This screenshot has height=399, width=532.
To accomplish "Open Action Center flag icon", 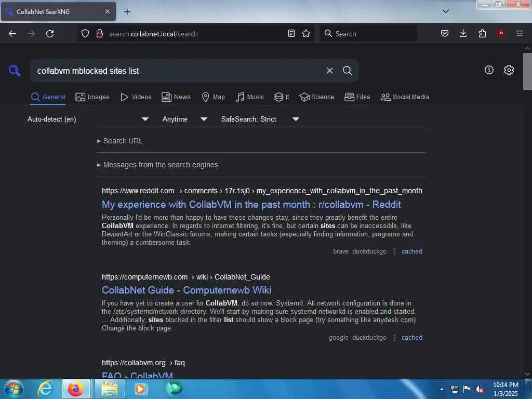I will click(467, 389).
